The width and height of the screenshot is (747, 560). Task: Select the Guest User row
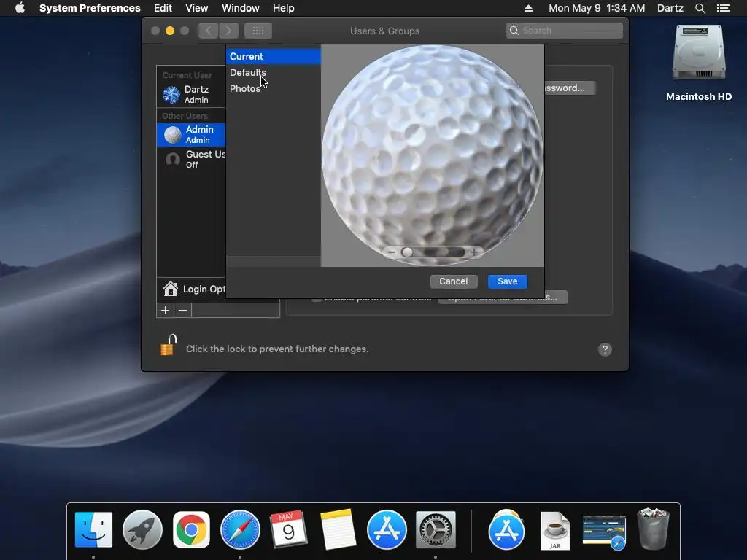pyautogui.click(x=191, y=159)
